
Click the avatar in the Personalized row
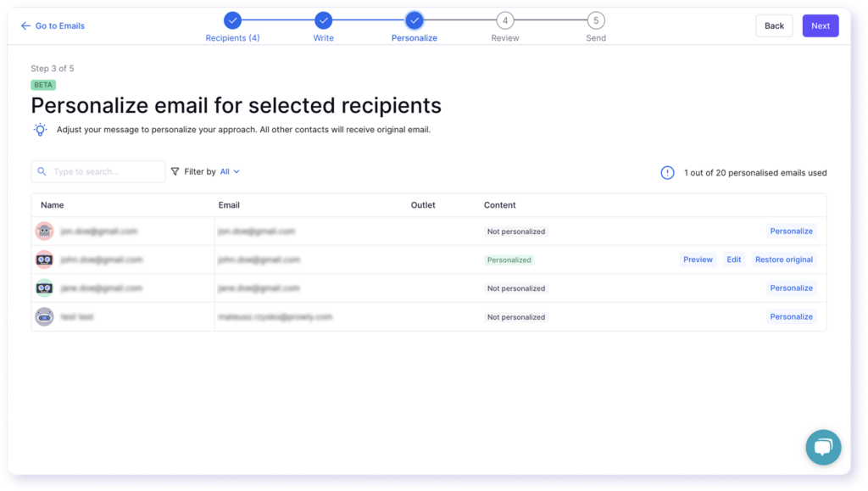[x=44, y=259]
